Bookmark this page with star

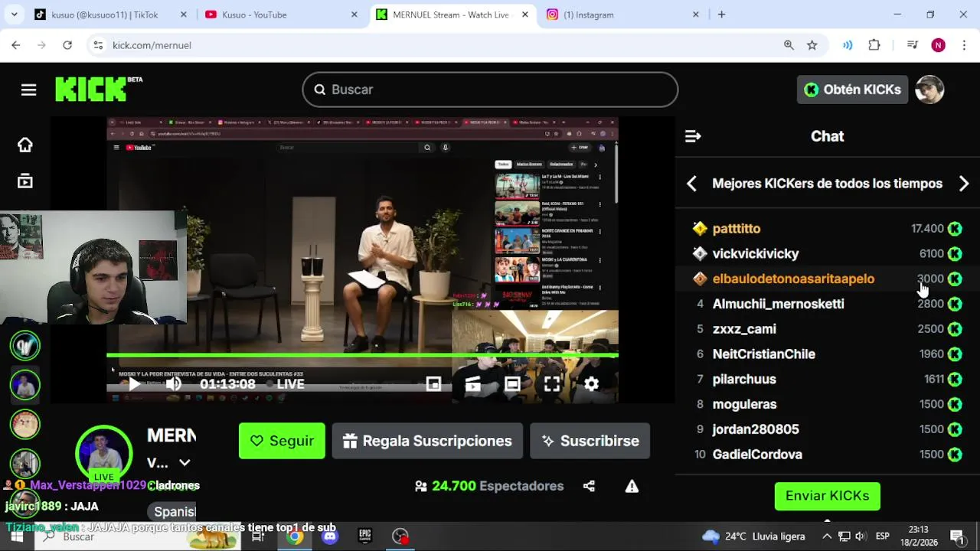(812, 45)
